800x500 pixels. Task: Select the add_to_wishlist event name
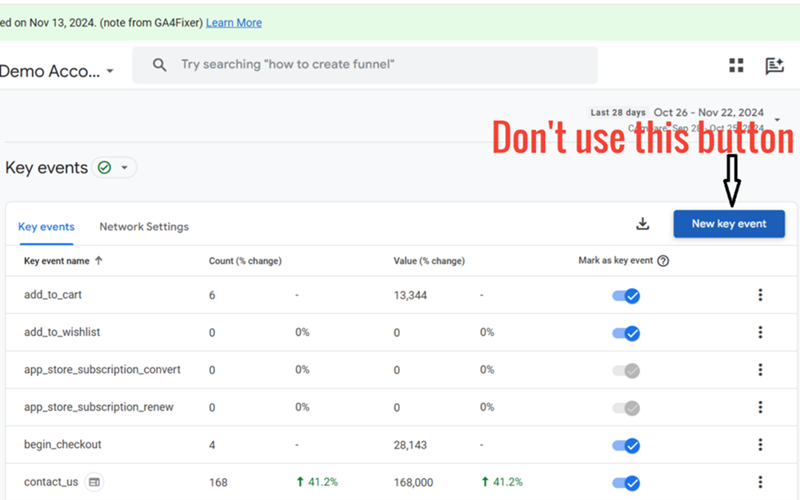pos(62,332)
